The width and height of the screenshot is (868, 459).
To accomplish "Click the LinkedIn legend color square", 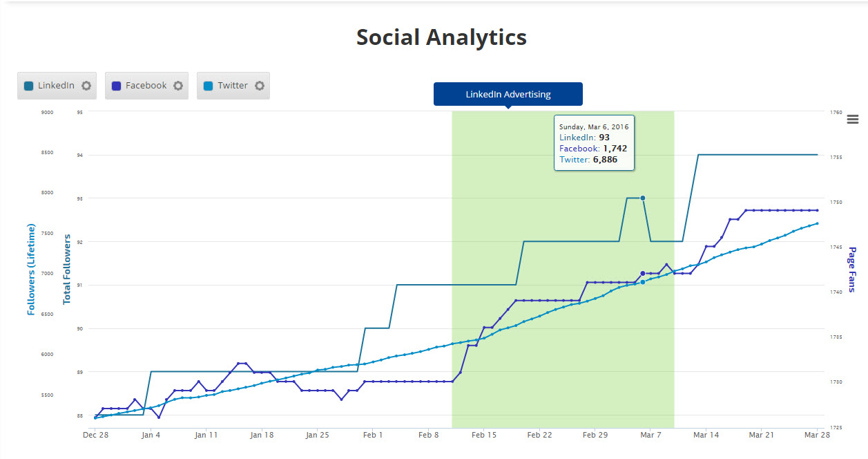I will click(28, 86).
